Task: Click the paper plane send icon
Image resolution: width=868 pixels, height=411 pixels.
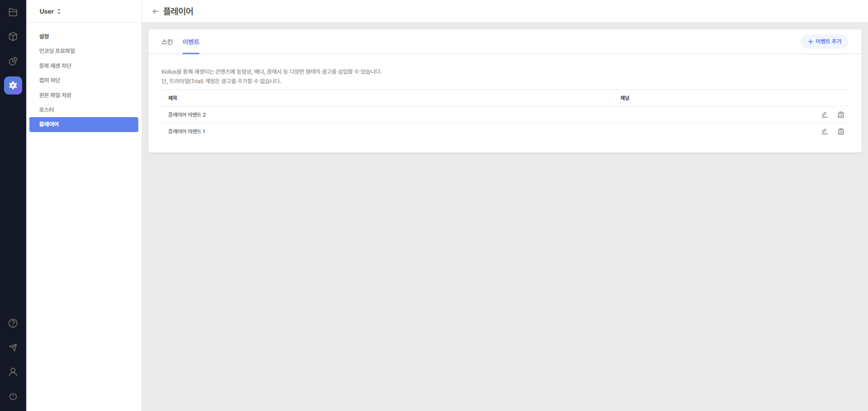Action: 13,348
